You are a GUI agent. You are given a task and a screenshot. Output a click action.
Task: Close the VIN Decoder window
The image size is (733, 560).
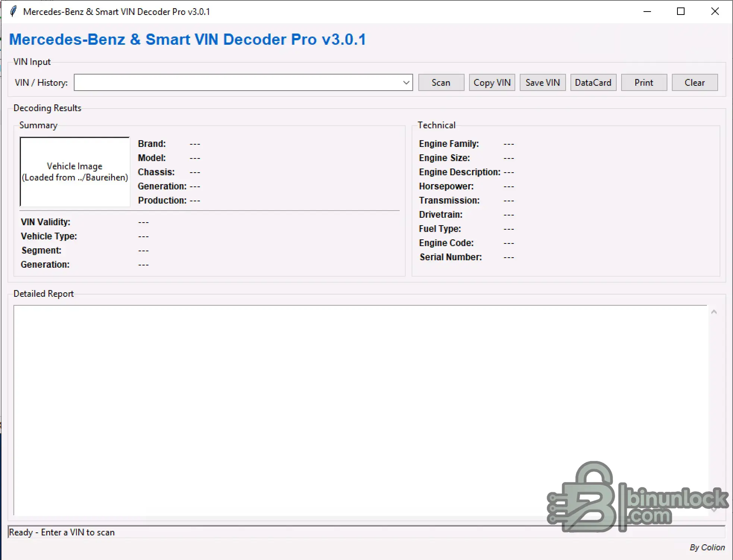pyautogui.click(x=715, y=11)
